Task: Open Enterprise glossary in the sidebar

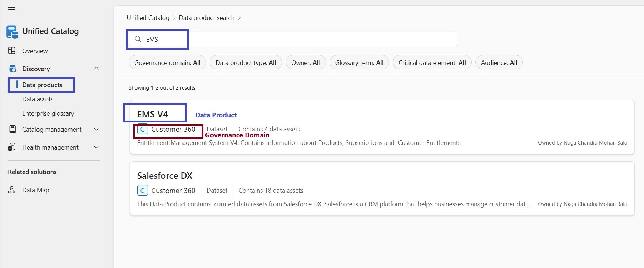Action: 48,113
